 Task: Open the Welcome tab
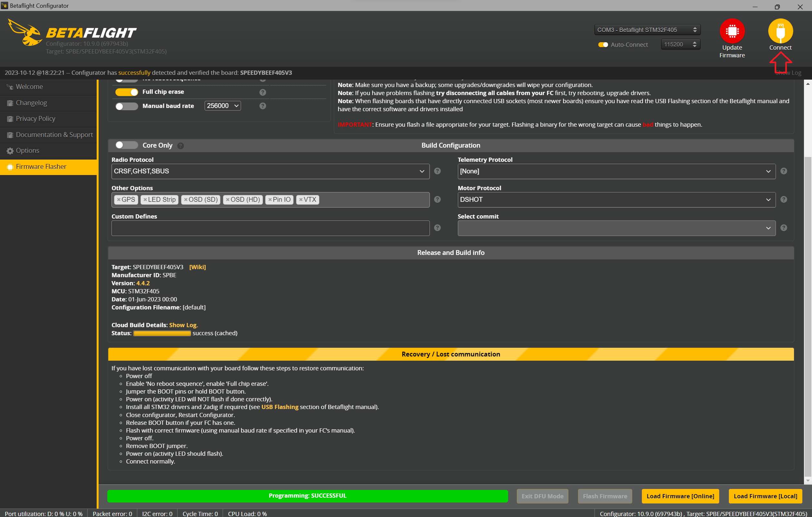point(49,87)
